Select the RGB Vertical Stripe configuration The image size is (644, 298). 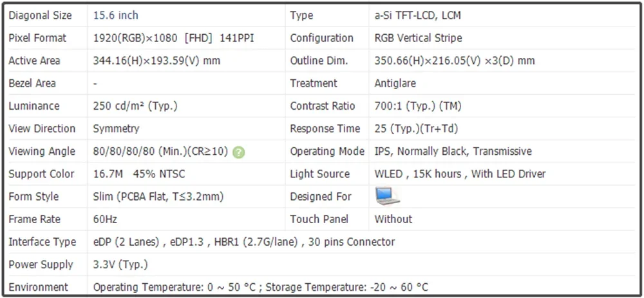click(x=418, y=38)
